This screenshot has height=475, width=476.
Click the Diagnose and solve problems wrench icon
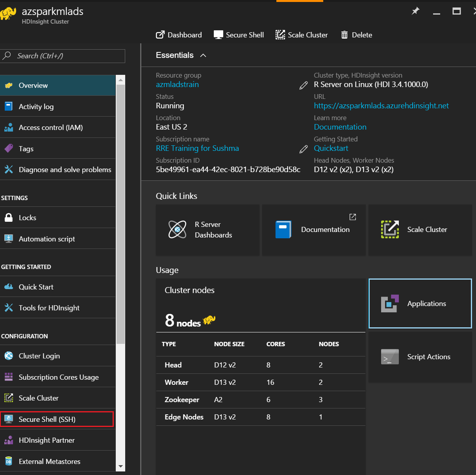click(9, 170)
